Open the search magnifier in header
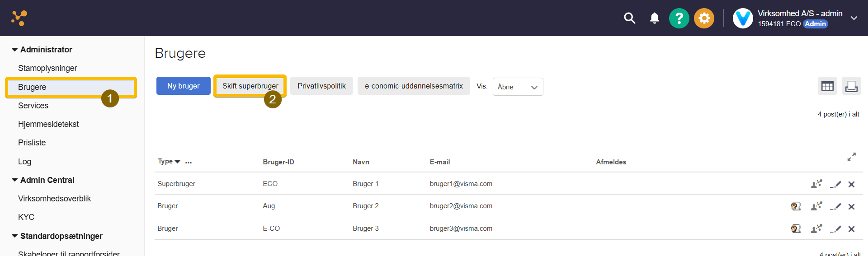Viewport: 868px width, 256px height. pos(629,18)
